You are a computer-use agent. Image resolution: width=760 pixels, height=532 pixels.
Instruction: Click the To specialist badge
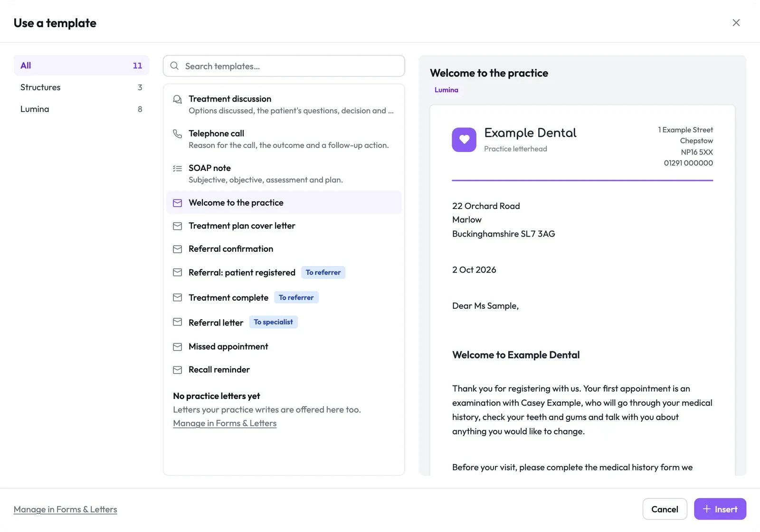(x=273, y=322)
